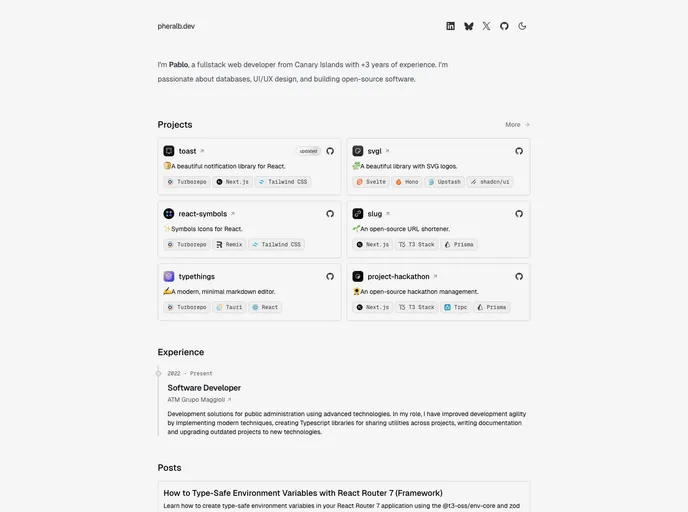Open react-symbols GitHub repository icon
The width and height of the screenshot is (688, 512).
pos(330,214)
